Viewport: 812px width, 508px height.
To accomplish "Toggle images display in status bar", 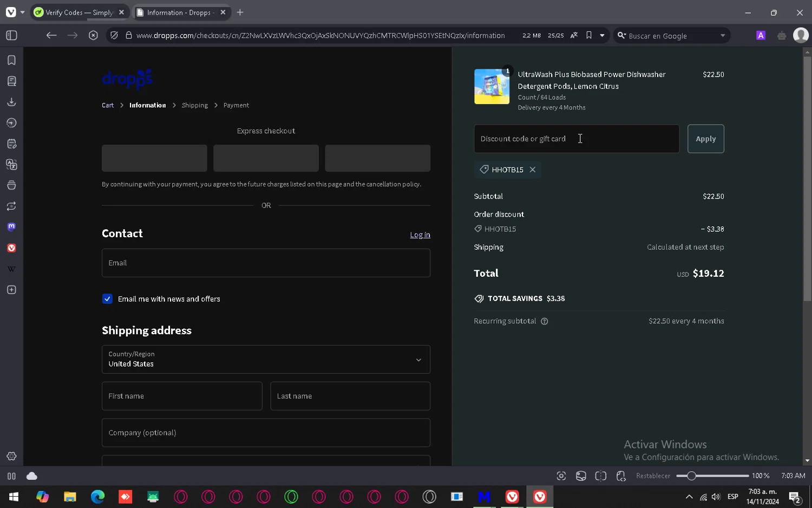I will (x=581, y=476).
